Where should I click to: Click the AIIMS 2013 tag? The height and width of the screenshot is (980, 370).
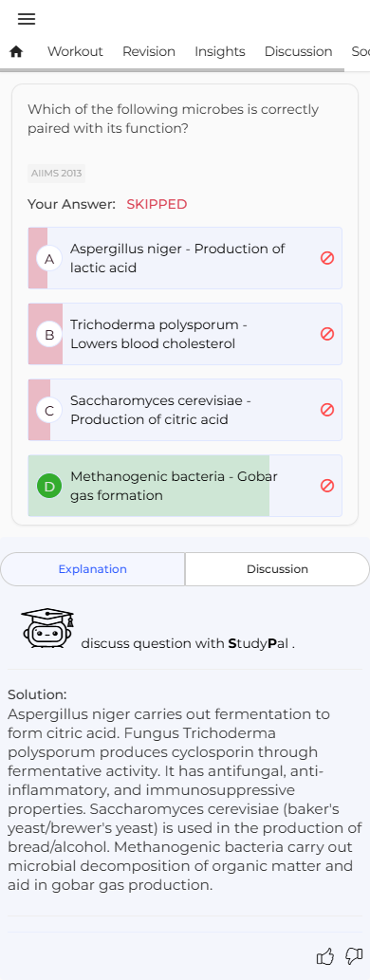[56, 173]
